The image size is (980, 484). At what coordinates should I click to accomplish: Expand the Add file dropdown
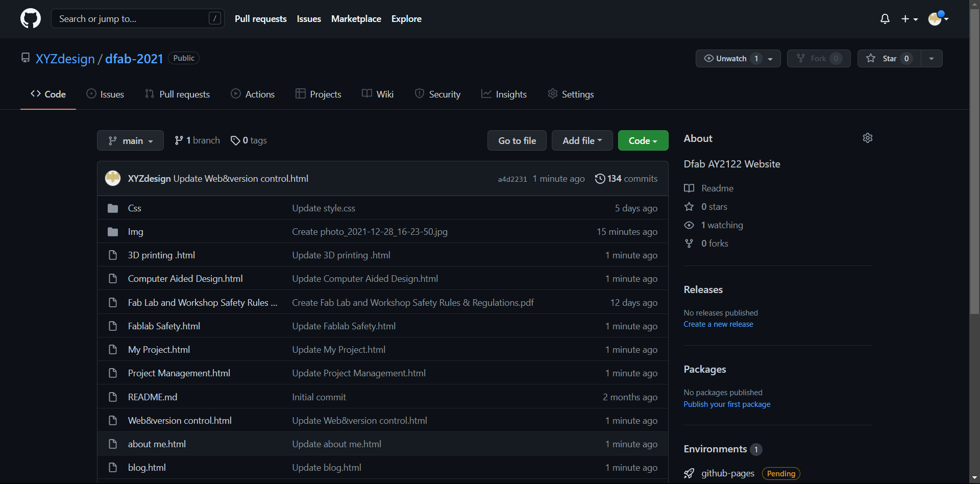tap(582, 140)
